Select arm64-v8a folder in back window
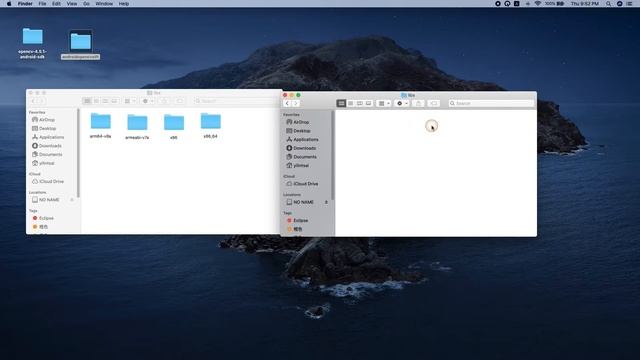Image resolution: width=640 pixels, height=360 pixels. (100, 126)
